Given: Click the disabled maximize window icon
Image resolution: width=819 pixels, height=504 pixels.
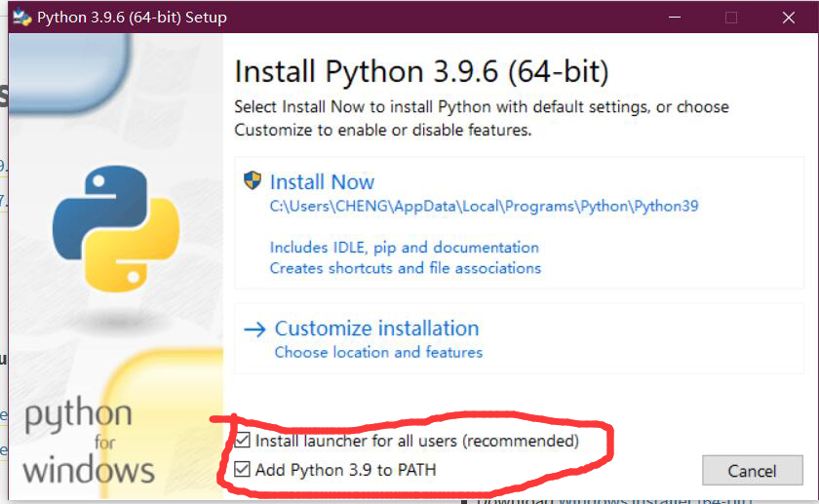Looking at the screenshot, I should pos(731,18).
